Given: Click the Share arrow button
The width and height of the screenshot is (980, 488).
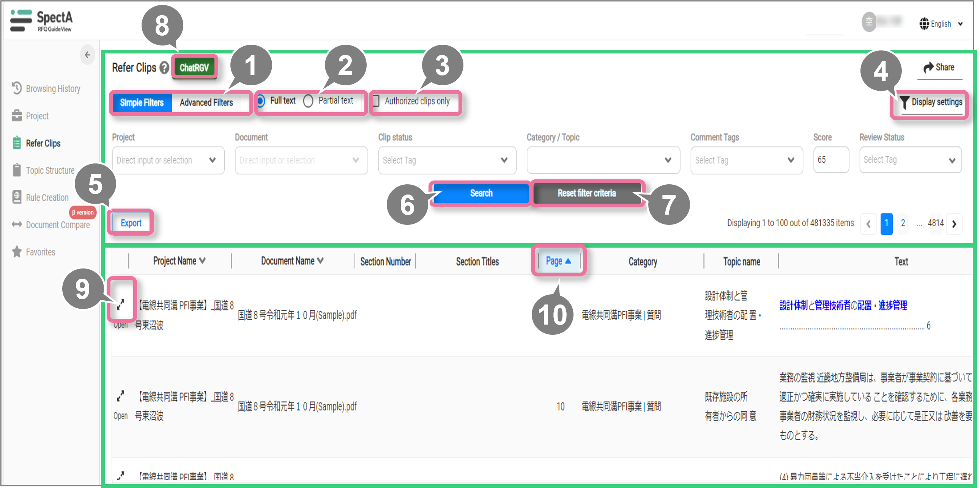Looking at the screenshot, I should pos(938,67).
